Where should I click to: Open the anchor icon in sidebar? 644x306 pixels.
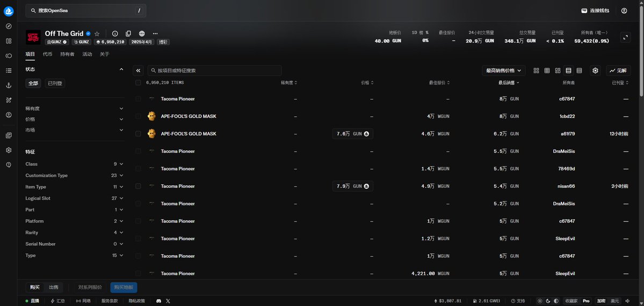click(9, 86)
